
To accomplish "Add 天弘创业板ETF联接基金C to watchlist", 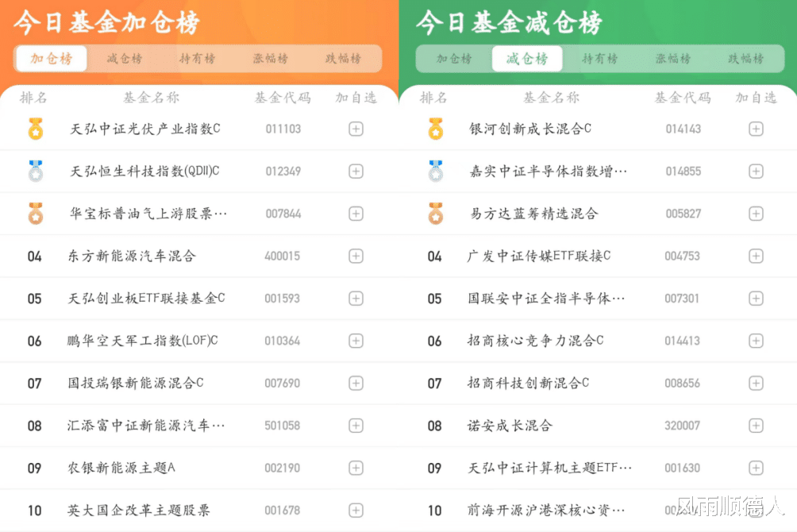I will [x=356, y=299].
